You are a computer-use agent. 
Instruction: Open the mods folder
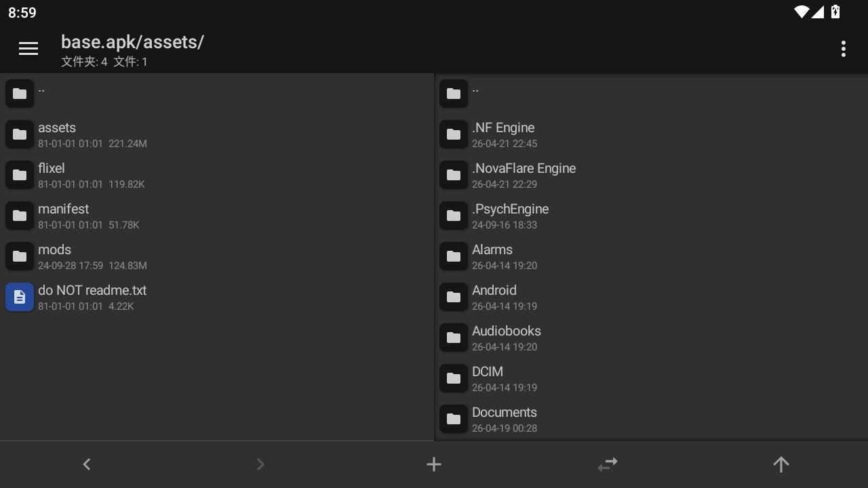pyautogui.click(x=54, y=256)
